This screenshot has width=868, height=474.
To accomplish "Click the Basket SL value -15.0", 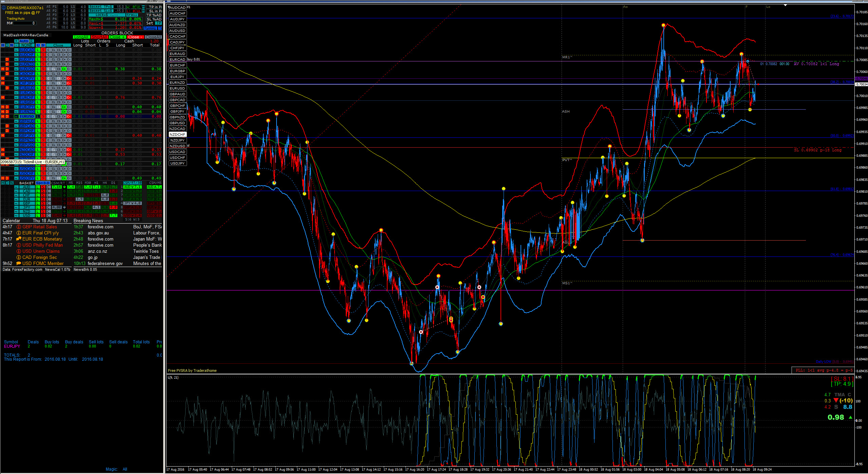I will (x=119, y=11).
